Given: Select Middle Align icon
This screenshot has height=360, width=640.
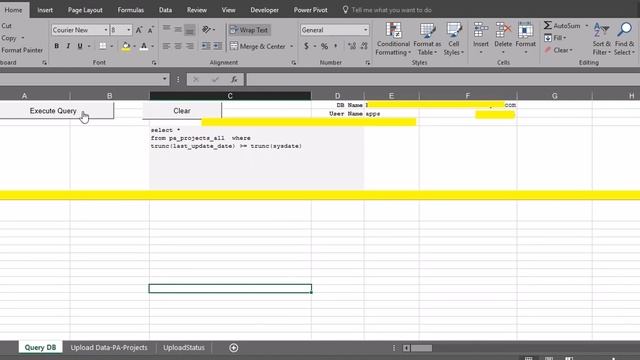Looking at the screenshot, I should coord(178,29).
